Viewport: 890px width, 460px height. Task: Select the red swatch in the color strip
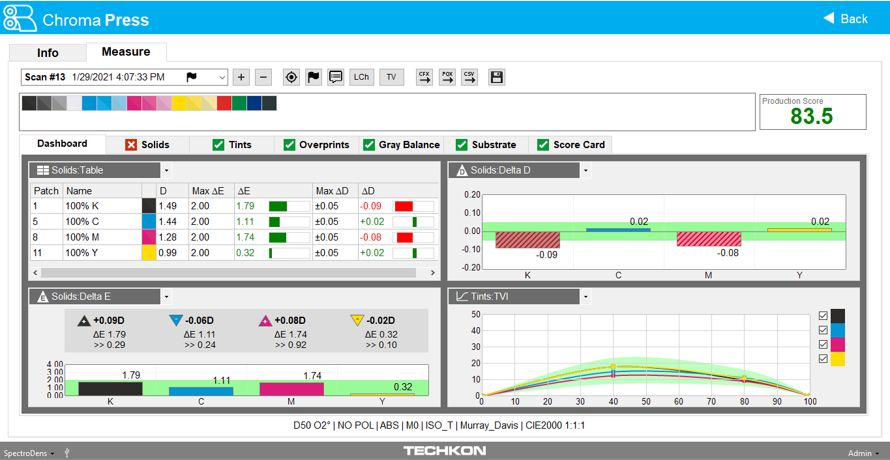(224, 103)
